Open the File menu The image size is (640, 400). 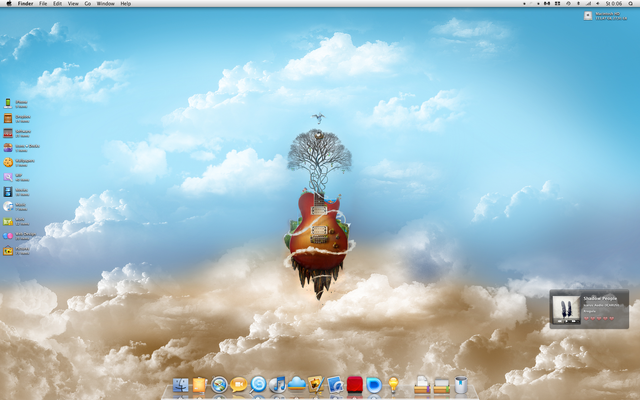tap(43, 3)
